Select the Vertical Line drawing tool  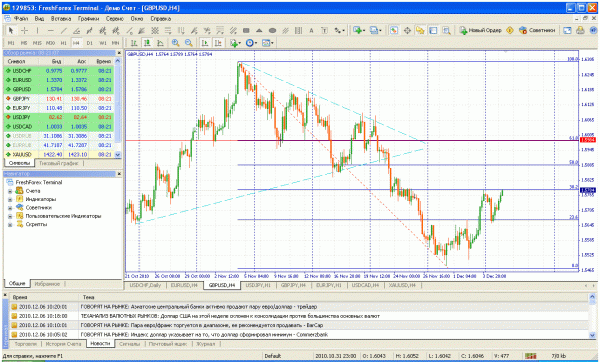tap(38, 30)
